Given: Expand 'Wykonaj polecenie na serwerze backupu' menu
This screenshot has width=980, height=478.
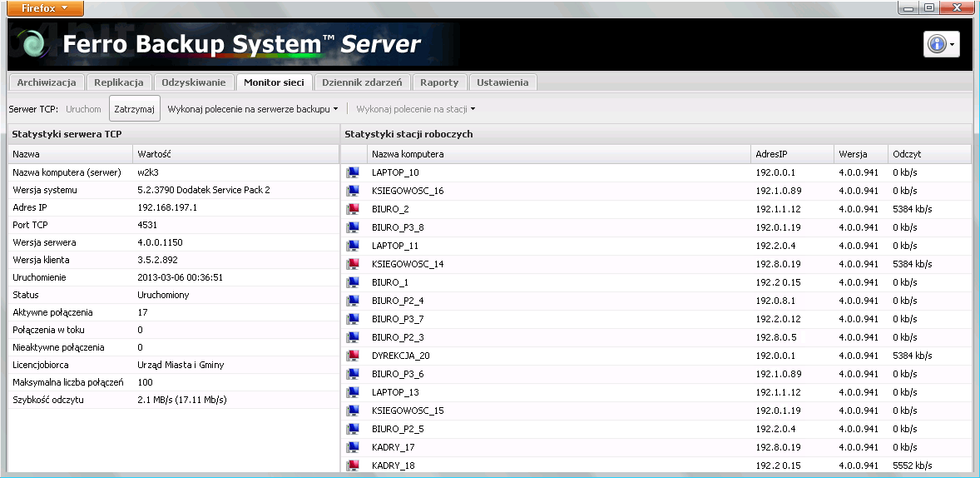Looking at the screenshot, I should tap(253, 108).
